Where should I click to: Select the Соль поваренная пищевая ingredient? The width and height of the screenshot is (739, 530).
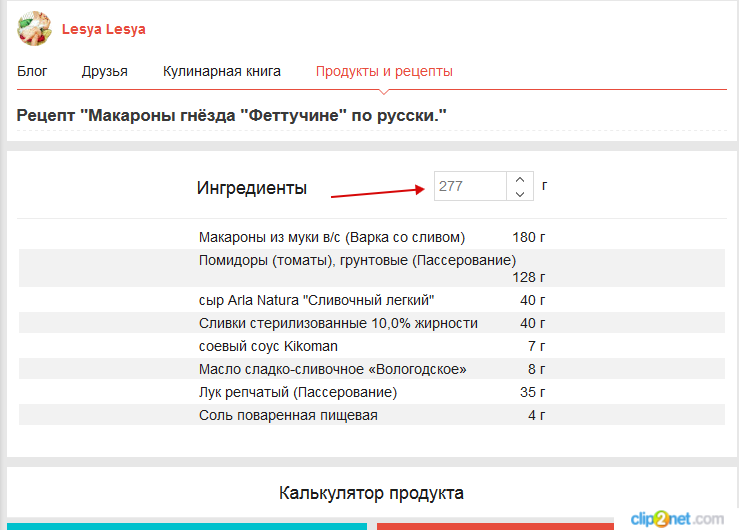click(x=288, y=415)
